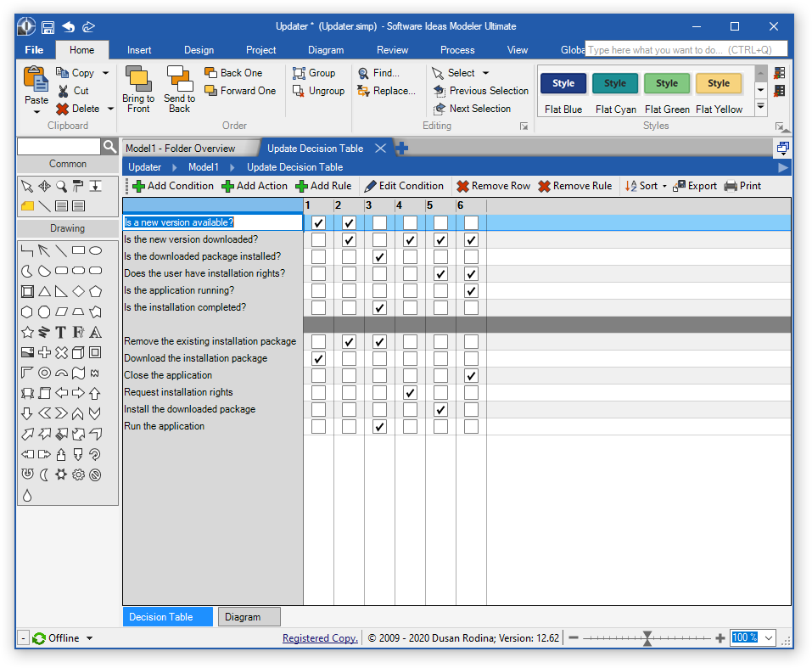This screenshot has width=812, height=668.
Task: Click the Save icon in title bar
Action: 48,27
